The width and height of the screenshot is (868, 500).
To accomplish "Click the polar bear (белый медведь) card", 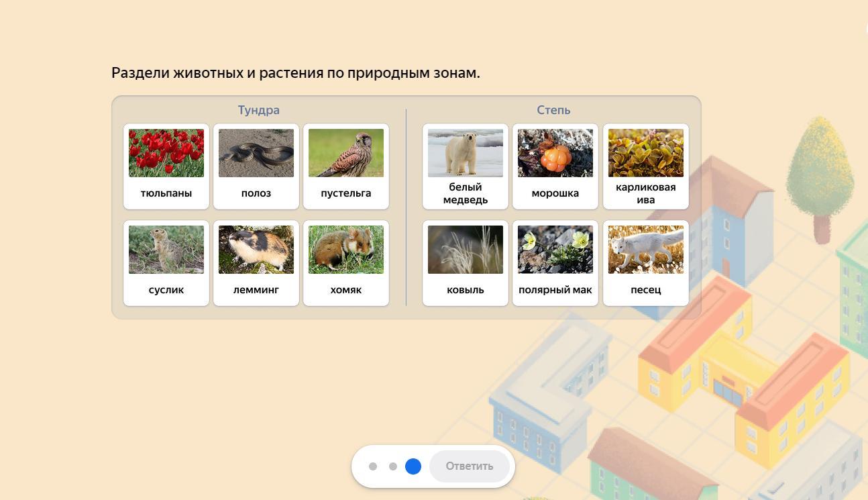I will pyautogui.click(x=465, y=166).
